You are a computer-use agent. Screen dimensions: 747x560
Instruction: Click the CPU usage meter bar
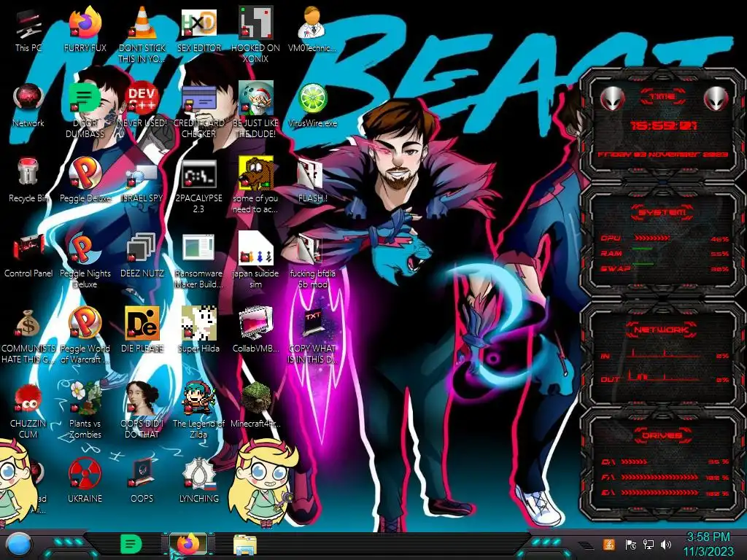(x=651, y=238)
